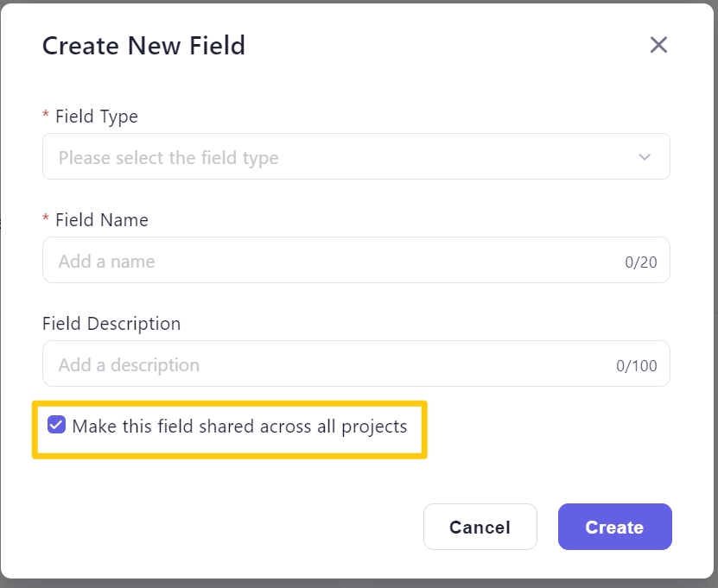Click the 'Field Name' label text

(102, 220)
